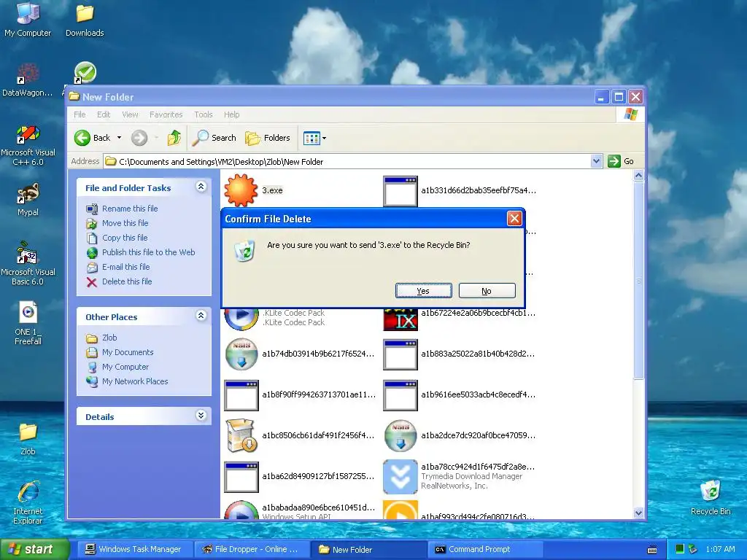The height and width of the screenshot is (560, 747).
Task: Open the Edit menu
Action: (x=104, y=114)
